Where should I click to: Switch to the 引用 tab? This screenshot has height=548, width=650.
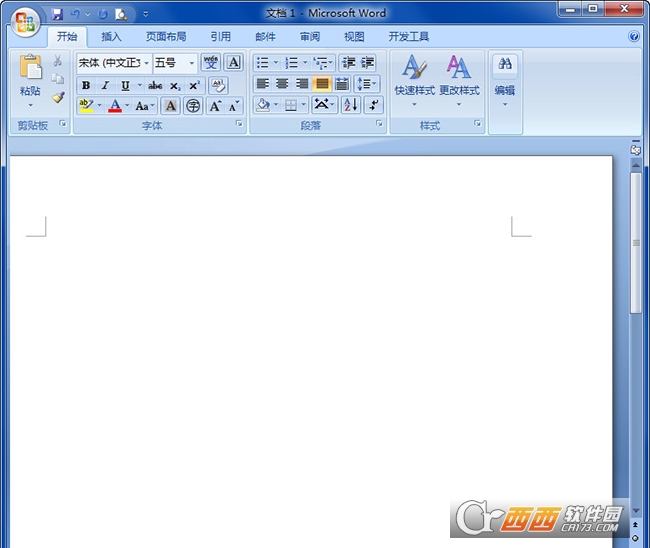pyautogui.click(x=221, y=37)
